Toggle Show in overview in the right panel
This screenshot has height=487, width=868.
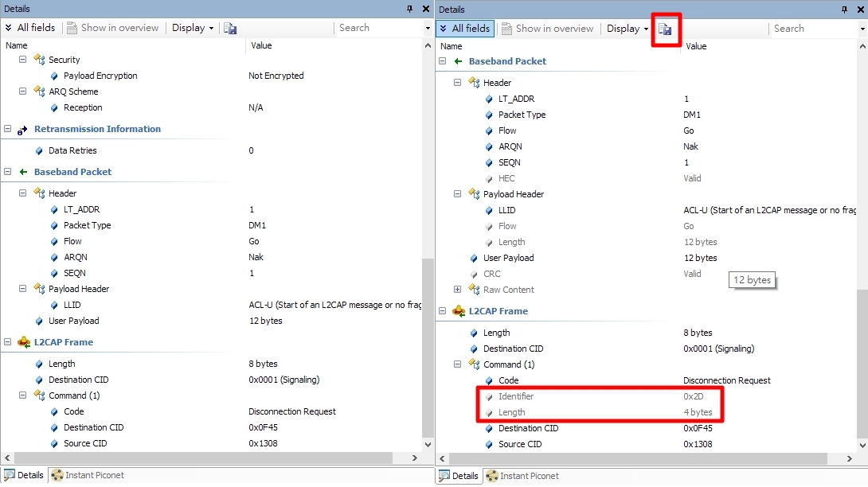(546, 29)
